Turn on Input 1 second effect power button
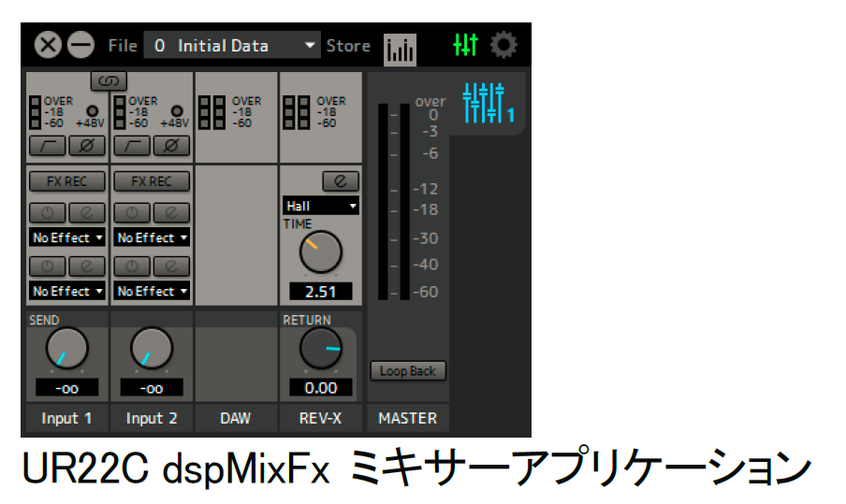Screen dimensions: 846x504 48,266
